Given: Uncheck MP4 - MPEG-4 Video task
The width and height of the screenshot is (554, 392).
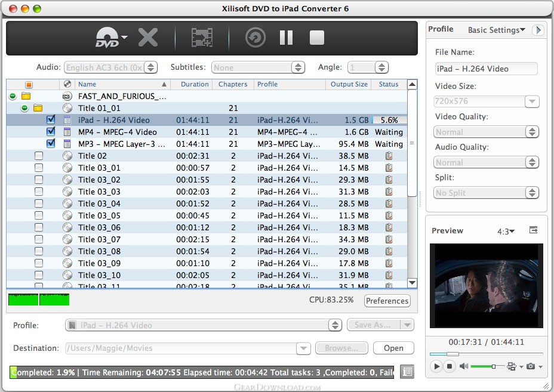Looking at the screenshot, I should pos(51,131).
